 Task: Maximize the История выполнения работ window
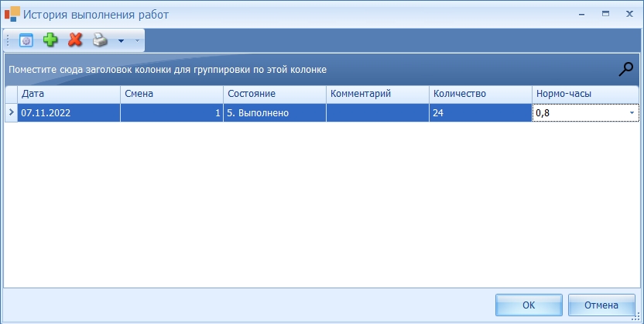click(x=605, y=14)
